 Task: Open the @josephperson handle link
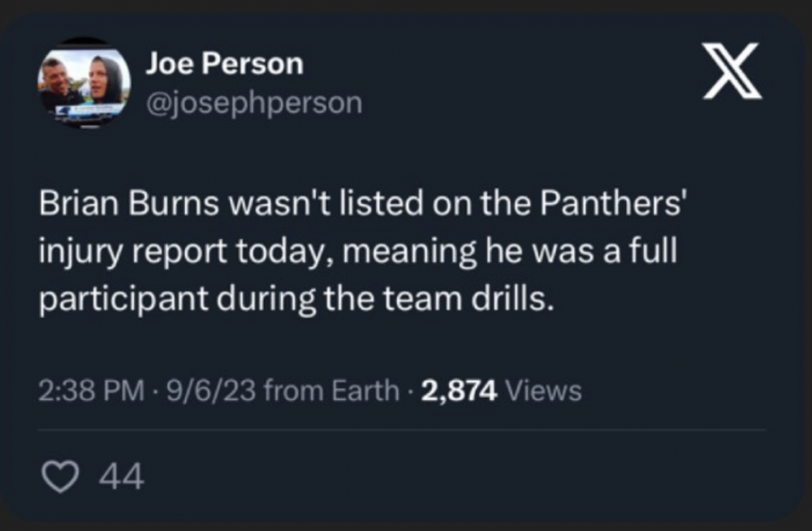point(253,103)
